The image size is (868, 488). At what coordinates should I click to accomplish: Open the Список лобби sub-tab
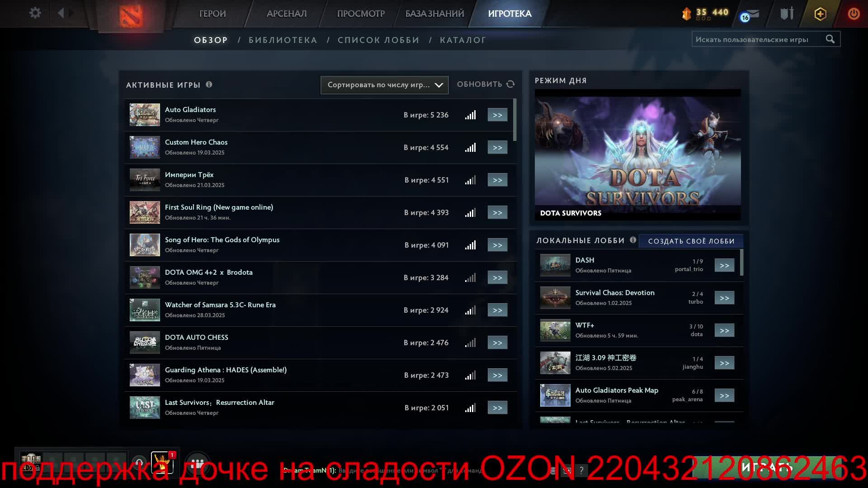click(378, 40)
